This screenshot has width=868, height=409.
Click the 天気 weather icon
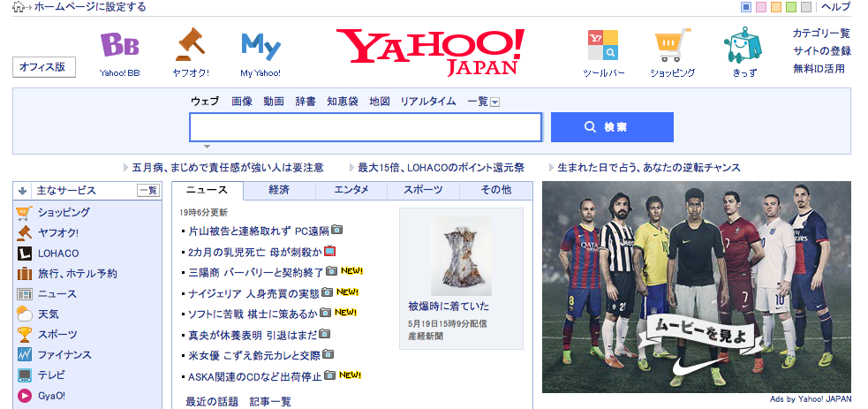(x=25, y=314)
